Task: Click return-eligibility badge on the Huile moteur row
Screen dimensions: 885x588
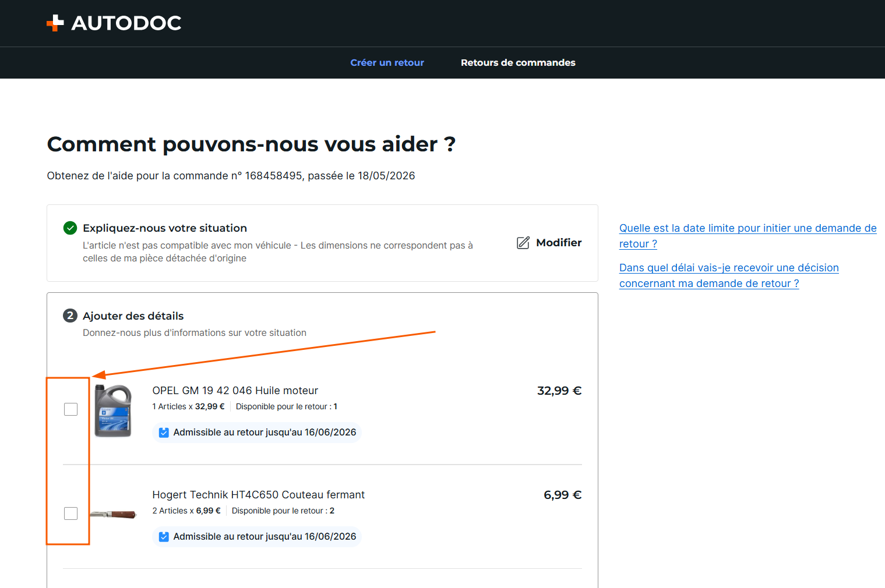Action: [257, 433]
